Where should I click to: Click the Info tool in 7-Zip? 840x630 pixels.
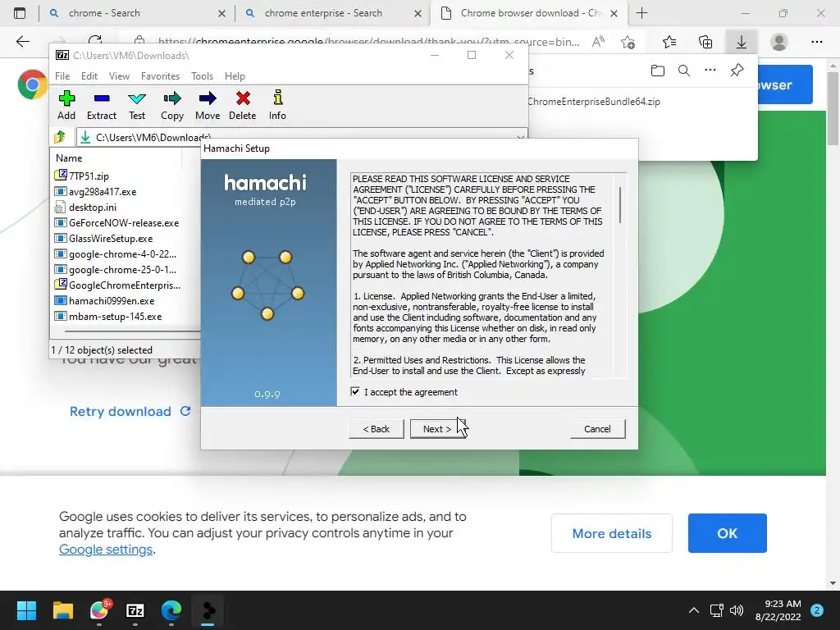pos(277,106)
